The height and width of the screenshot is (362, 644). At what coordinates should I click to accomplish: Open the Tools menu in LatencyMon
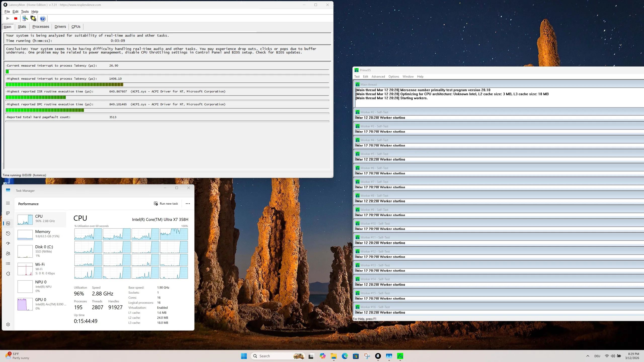[x=25, y=12]
